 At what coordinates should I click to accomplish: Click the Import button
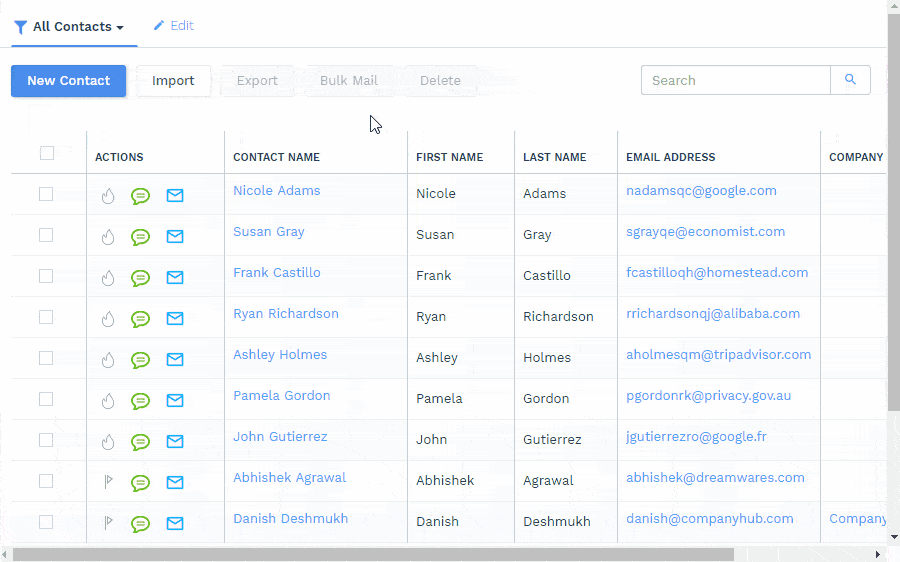pyautogui.click(x=173, y=81)
